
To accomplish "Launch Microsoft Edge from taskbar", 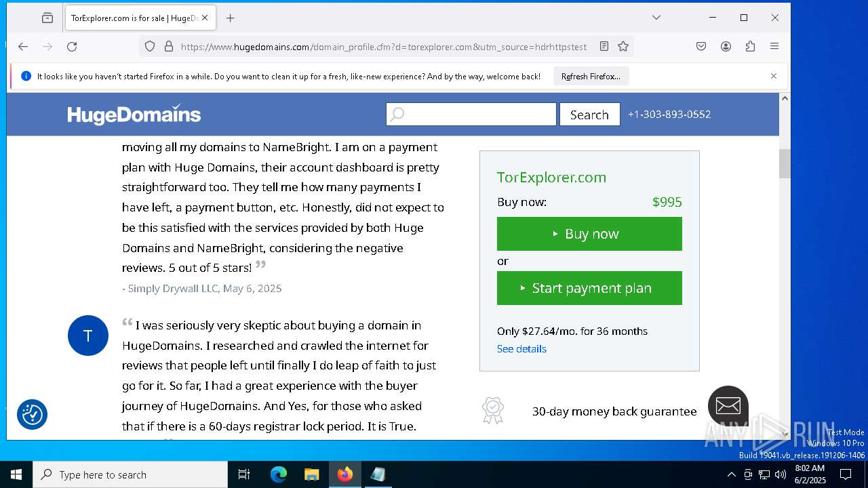I will pos(279,474).
